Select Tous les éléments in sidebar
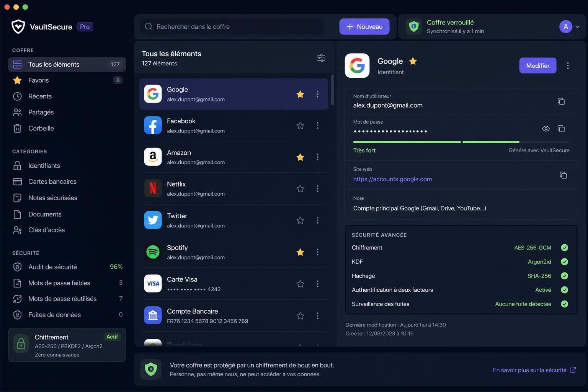The height and width of the screenshot is (392, 588). pos(67,64)
